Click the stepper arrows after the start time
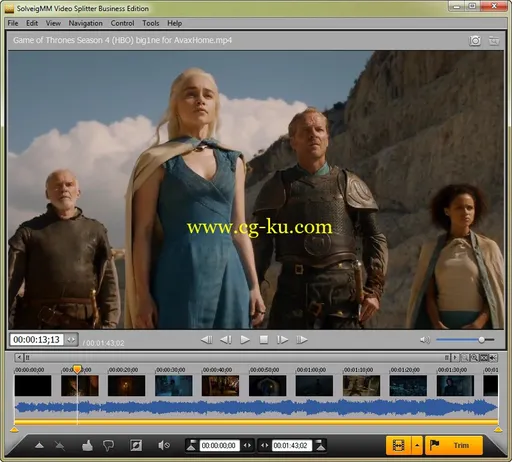Image resolution: width=512 pixels, height=462 pixels. tap(247, 445)
